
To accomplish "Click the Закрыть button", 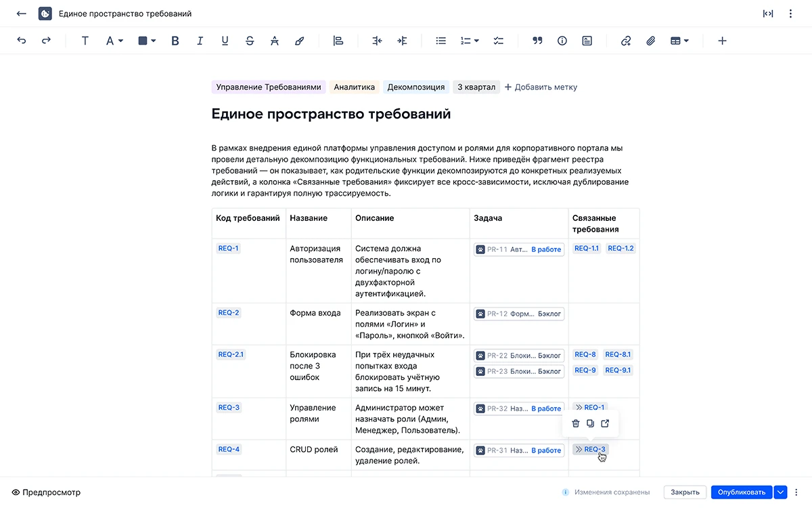I will coord(685,492).
